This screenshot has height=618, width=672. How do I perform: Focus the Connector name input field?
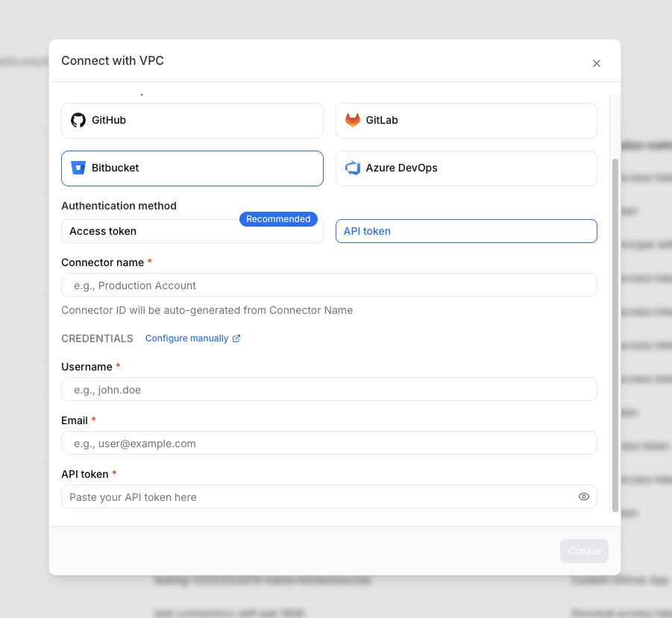click(x=329, y=285)
